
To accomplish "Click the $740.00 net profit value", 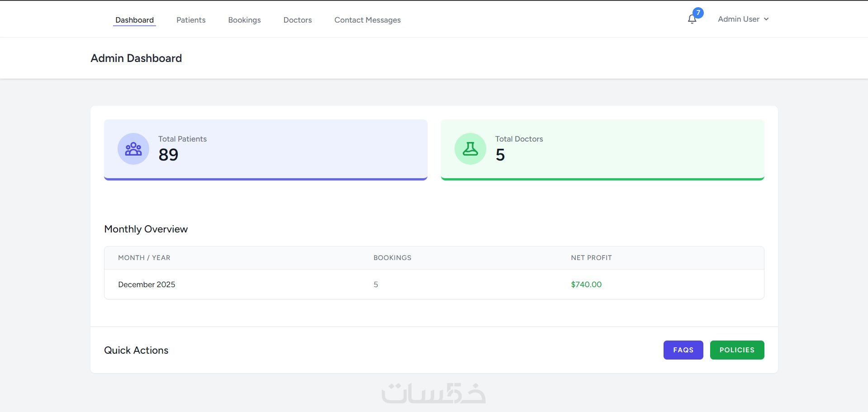I will click(x=586, y=284).
